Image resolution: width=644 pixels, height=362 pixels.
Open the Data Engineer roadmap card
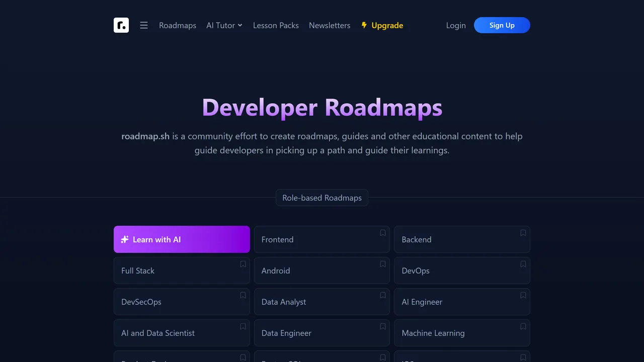pos(322,333)
